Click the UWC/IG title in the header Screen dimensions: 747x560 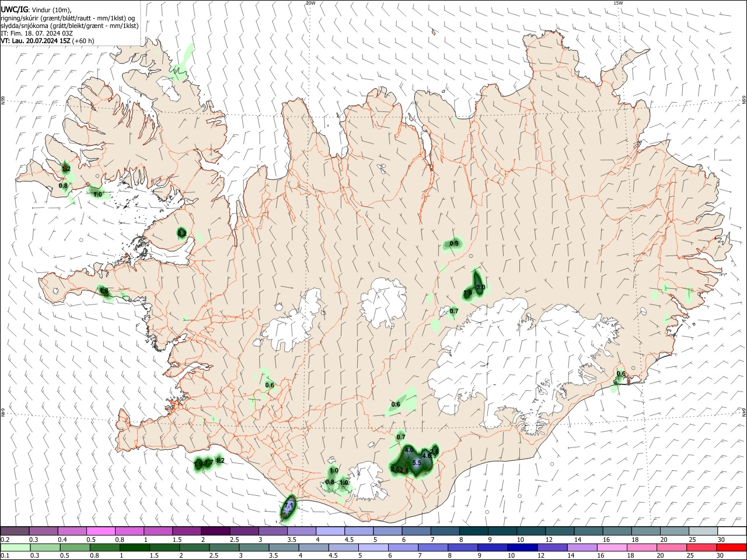[x=14, y=10]
